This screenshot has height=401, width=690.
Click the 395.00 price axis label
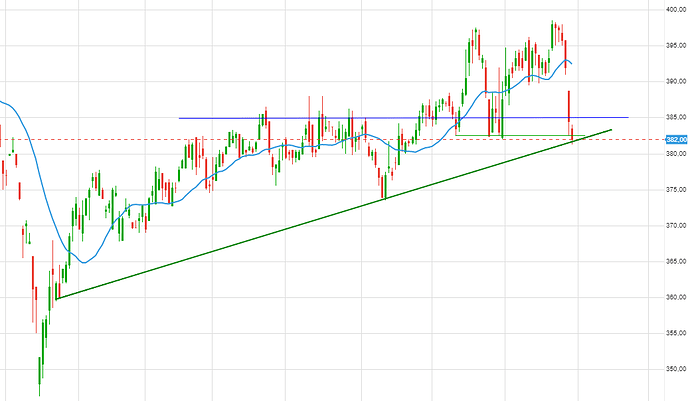[x=673, y=46]
